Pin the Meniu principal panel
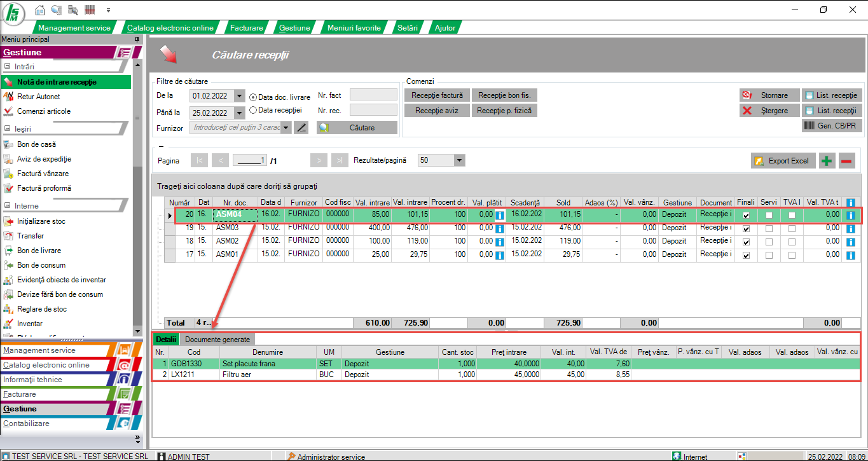The image size is (868, 461). [137, 39]
